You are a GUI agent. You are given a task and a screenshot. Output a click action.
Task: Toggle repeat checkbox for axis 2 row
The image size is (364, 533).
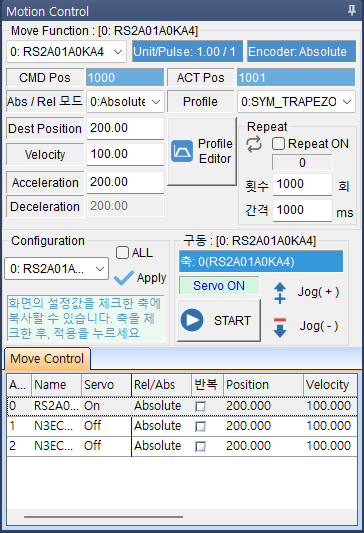click(x=201, y=446)
